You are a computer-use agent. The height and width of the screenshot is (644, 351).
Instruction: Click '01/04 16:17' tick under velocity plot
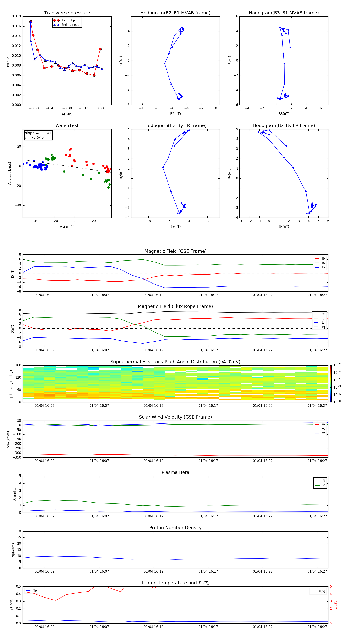[x=208, y=461]
